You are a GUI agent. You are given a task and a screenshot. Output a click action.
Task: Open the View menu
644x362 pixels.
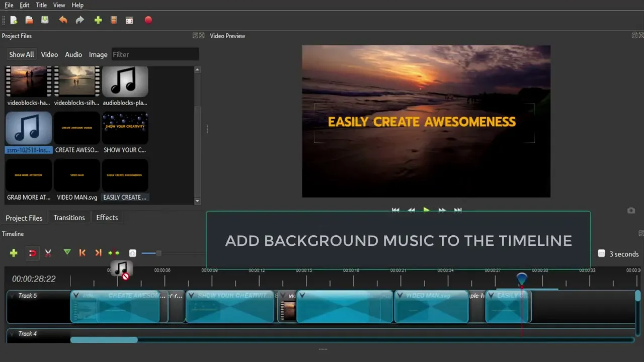[x=59, y=5]
